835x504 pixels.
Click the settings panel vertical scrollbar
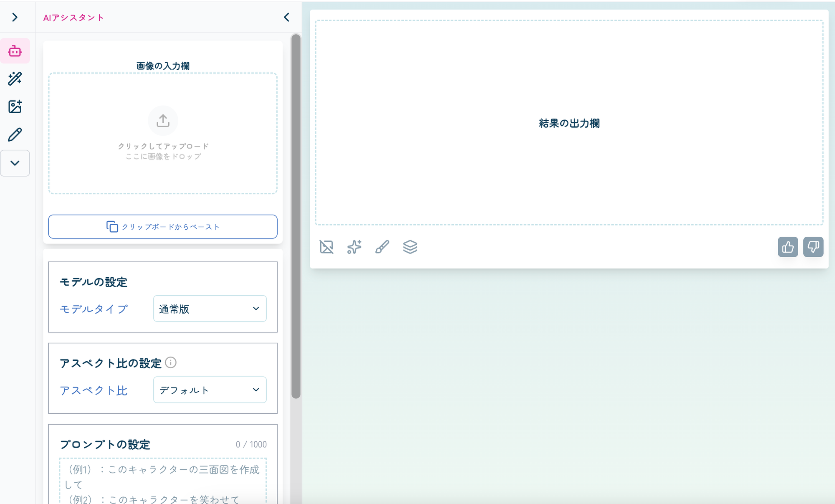click(296, 217)
